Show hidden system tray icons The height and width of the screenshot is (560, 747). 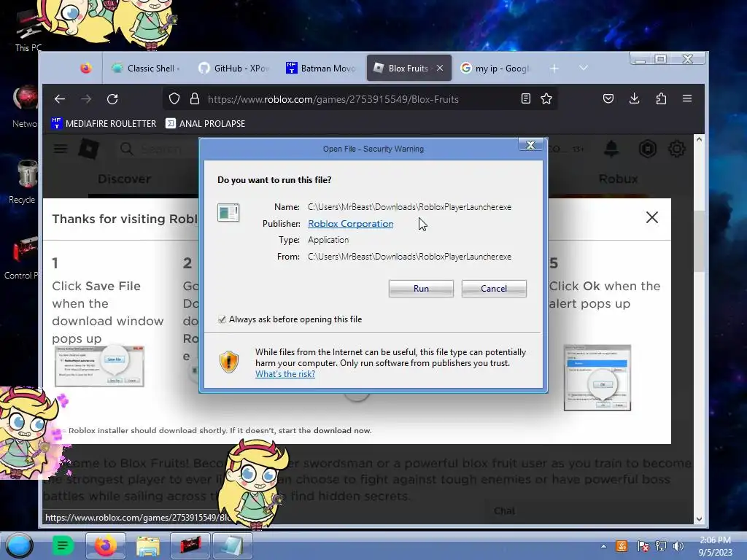603,547
